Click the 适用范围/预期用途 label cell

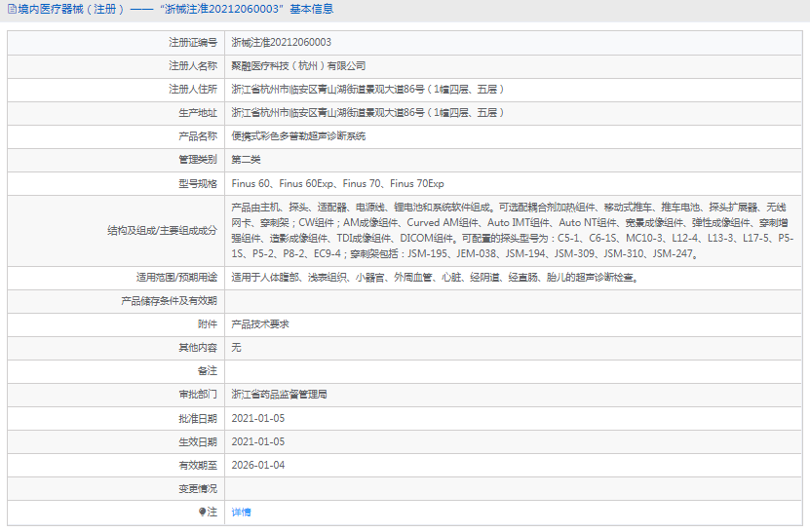pos(116,278)
